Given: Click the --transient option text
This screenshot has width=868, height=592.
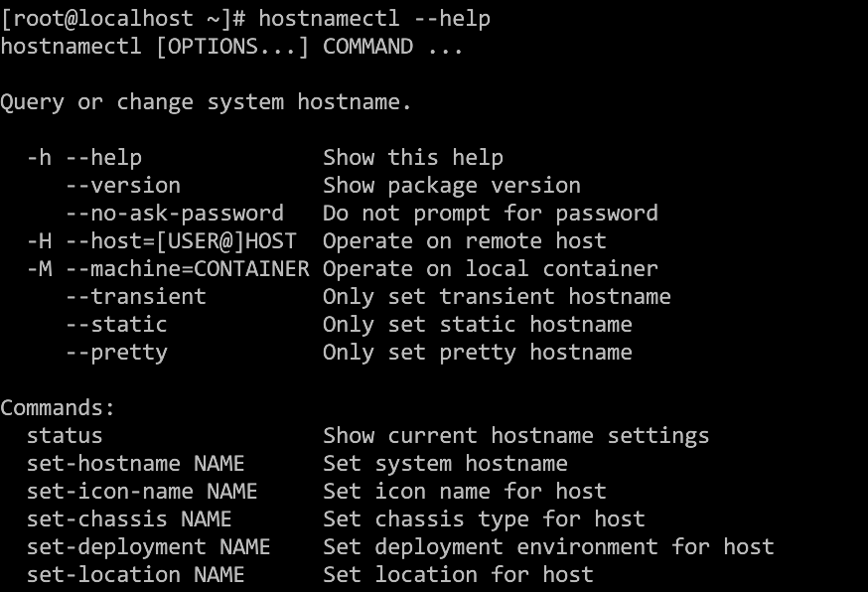Looking at the screenshot, I should [x=136, y=297].
